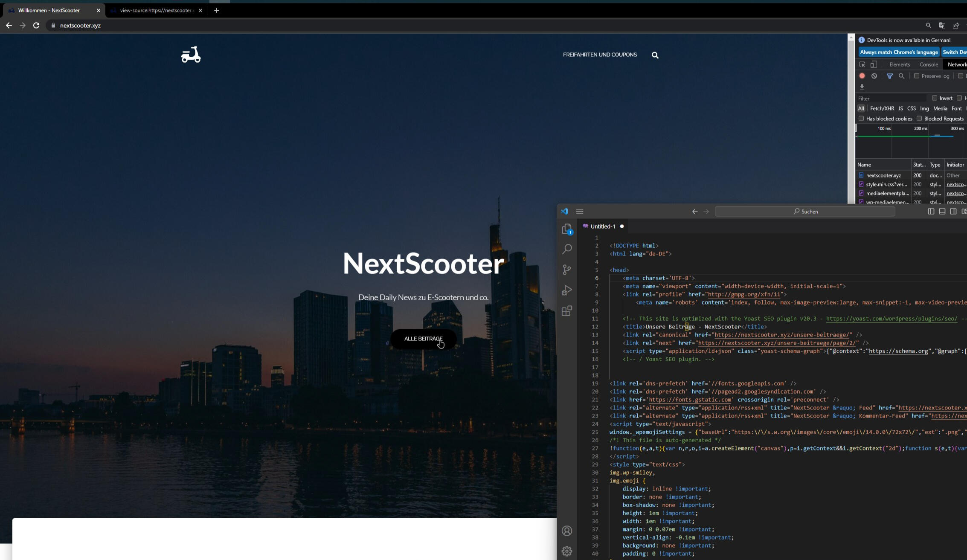Image resolution: width=967 pixels, height=560 pixels.
Task: Click the ALLE BEITRÄGE button
Action: click(423, 339)
